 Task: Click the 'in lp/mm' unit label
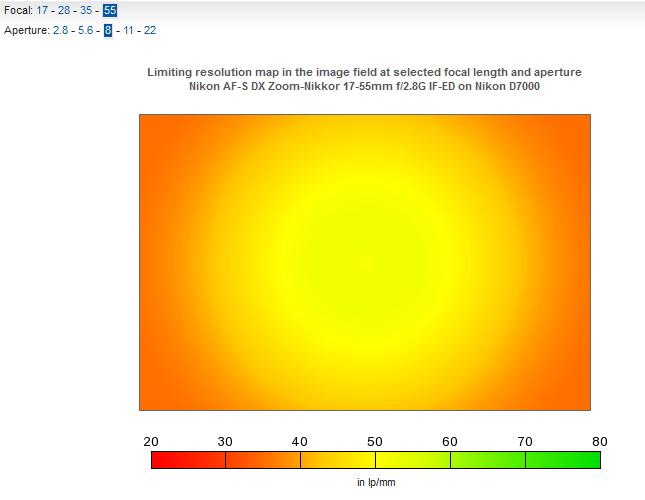[x=376, y=482]
